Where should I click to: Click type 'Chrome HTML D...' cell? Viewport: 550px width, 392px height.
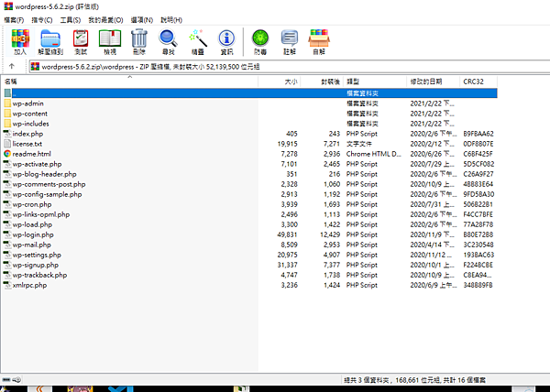coord(374,154)
